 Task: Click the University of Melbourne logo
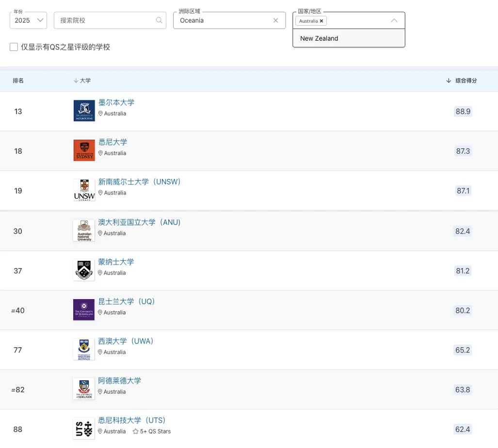coord(84,111)
